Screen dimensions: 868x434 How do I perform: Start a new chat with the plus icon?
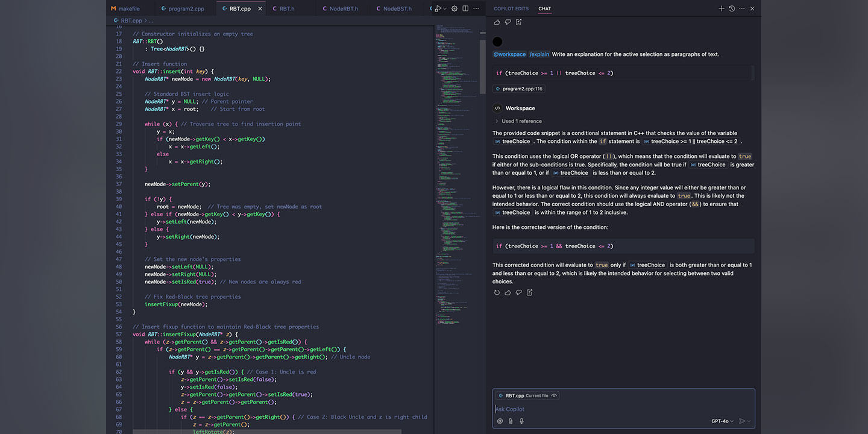coord(722,8)
